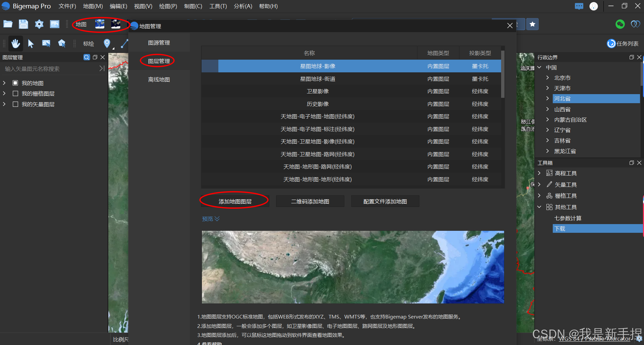Open the 分析(A) menu
The width and height of the screenshot is (644, 345).
243,6
